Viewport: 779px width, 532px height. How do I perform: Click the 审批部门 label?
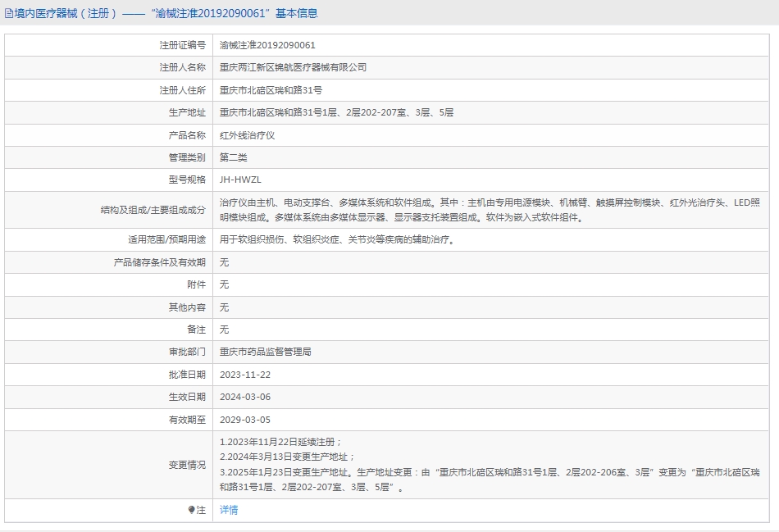point(187,352)
